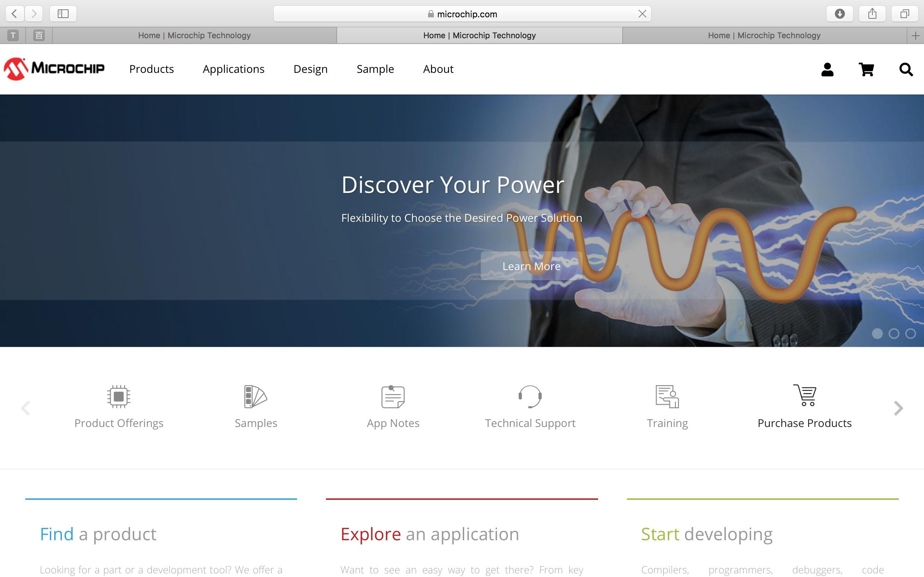Click the Learn More banner button
Screen dimensions: 924x577
pos(531,266)
